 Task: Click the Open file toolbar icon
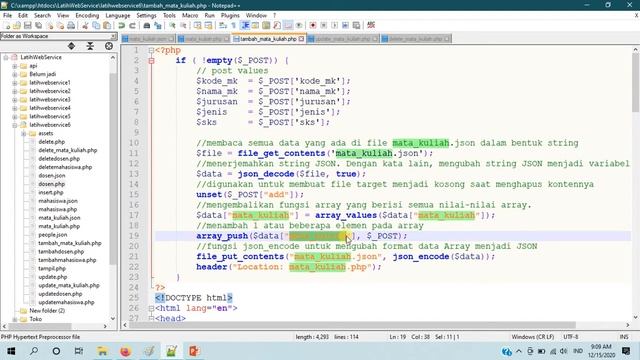17,25
